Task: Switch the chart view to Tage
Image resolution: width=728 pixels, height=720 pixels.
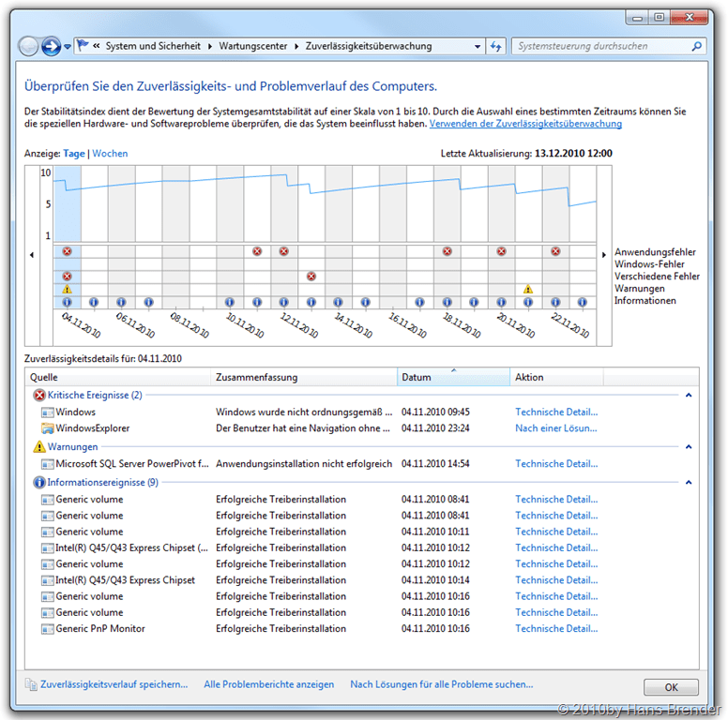Action: tap(74, 154)
